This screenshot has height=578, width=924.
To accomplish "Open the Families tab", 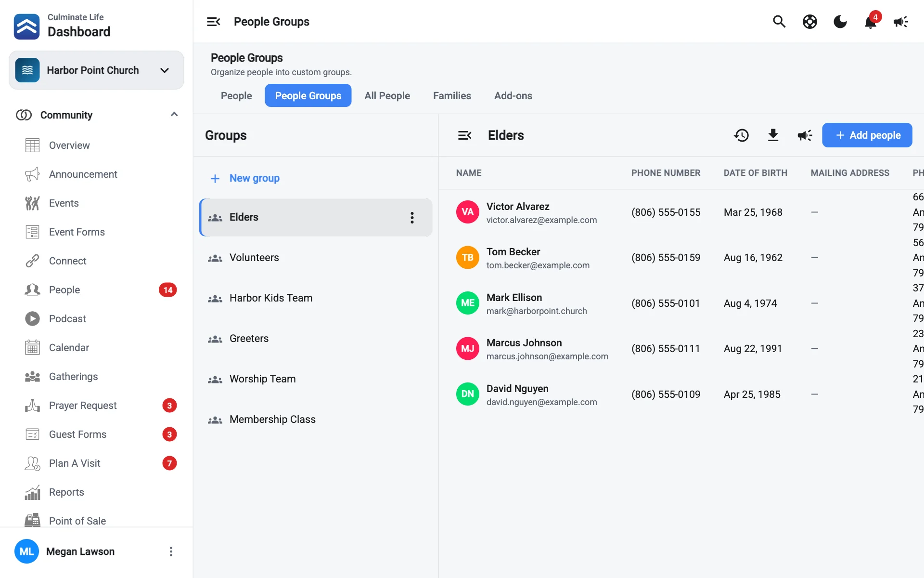I will coord(452,95).
